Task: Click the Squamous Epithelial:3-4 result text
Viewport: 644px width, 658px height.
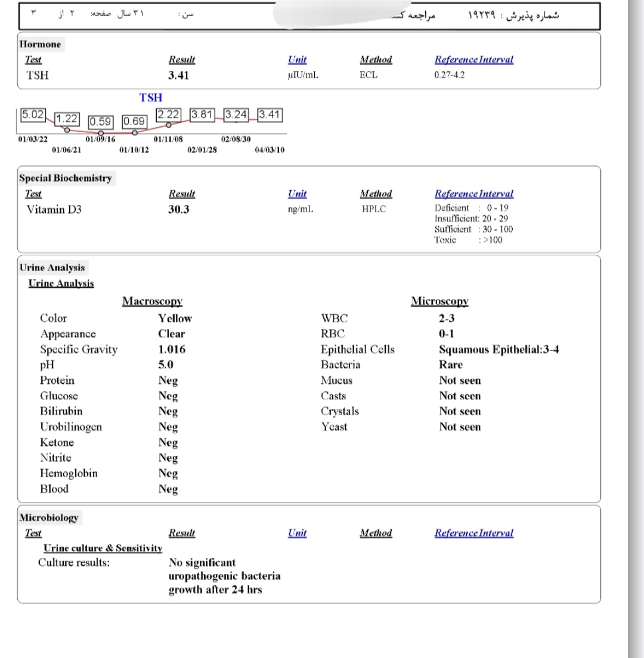Action: [499, 350]
